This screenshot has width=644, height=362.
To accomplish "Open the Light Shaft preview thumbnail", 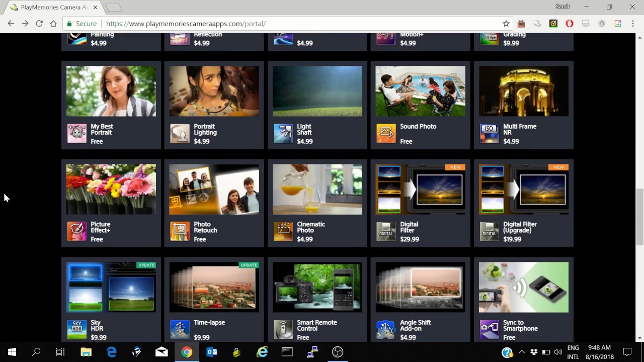I will point(317,91).
